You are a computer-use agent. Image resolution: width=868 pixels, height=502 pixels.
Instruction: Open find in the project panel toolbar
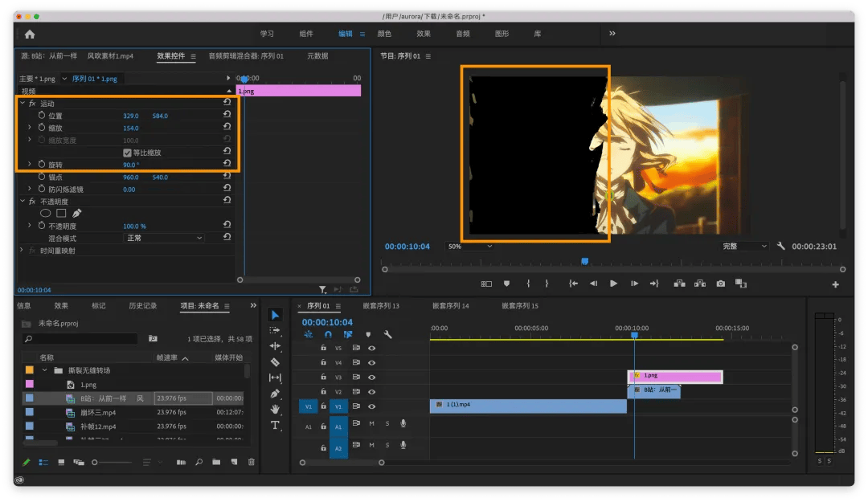coord(199,462)
